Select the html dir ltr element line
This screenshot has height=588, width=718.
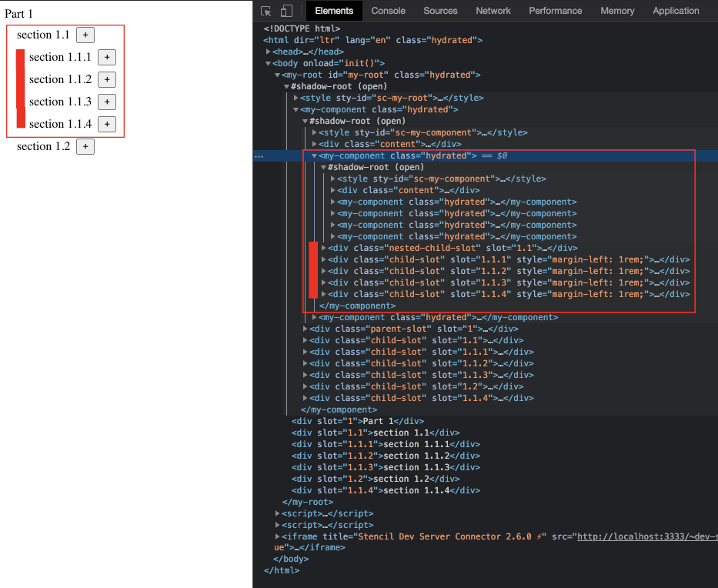point(372,40)
